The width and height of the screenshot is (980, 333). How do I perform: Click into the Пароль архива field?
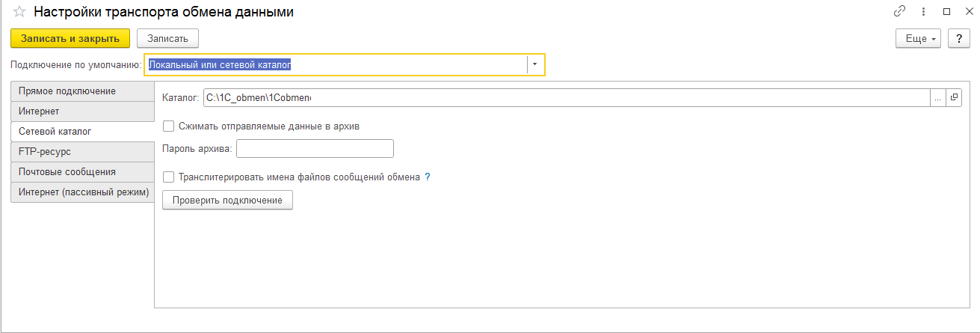click(315, 149)
